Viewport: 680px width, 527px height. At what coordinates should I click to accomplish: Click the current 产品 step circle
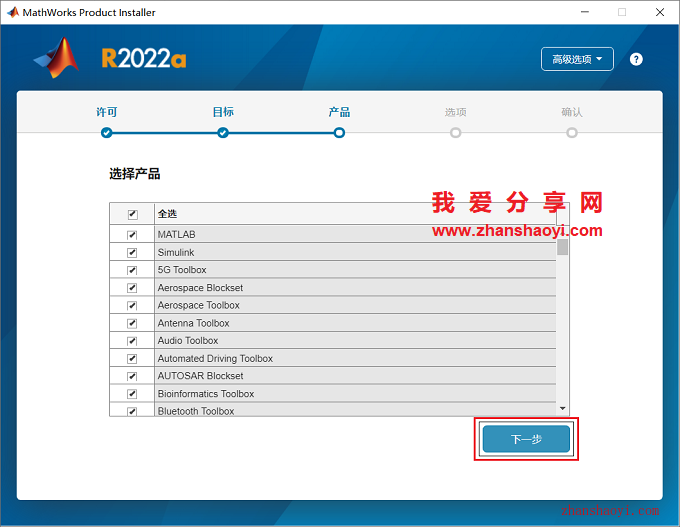tap(339, 133)
